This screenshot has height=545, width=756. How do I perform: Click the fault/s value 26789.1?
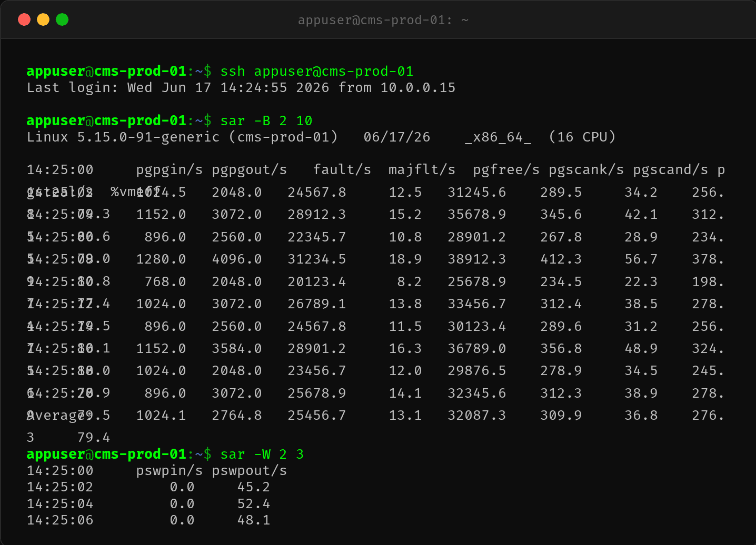[x=317, y=304]
